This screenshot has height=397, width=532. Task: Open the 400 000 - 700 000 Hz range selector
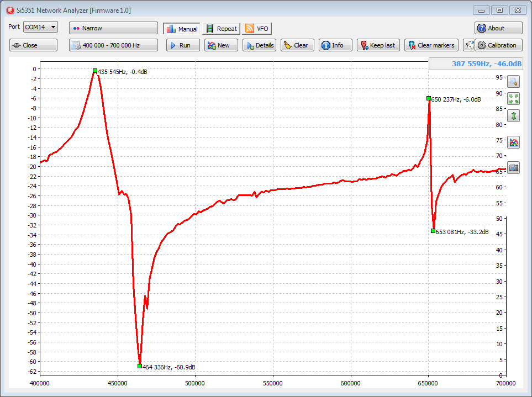click(x=113, y=45)
